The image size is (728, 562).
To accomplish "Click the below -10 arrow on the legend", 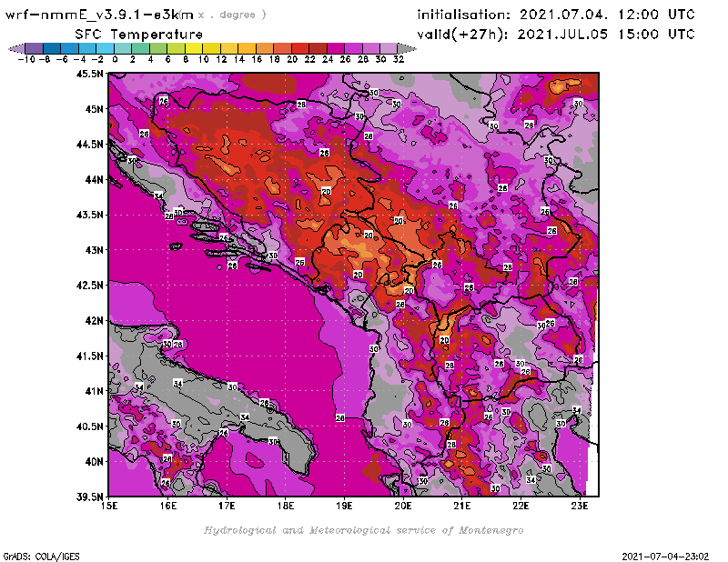I will click(x=16, y=48).
